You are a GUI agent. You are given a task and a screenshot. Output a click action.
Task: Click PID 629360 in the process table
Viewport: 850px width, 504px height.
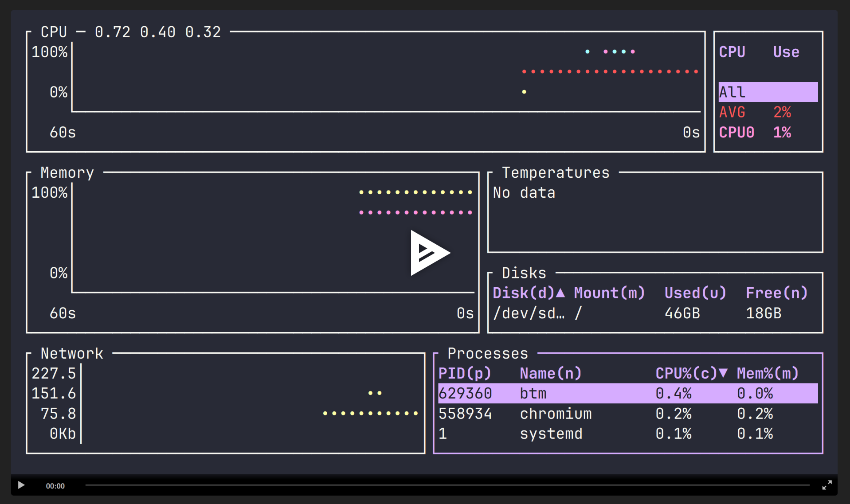pyautogui.click(x=465, y=393)
